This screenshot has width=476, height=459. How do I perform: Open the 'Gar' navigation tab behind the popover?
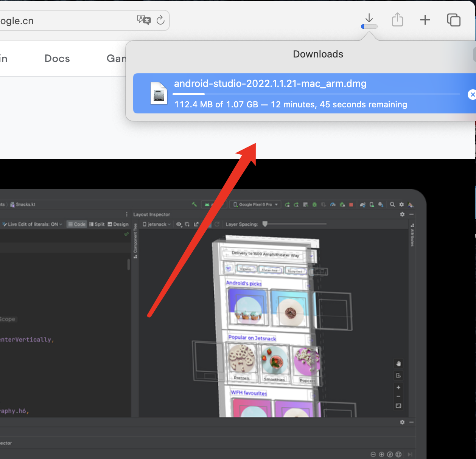tap(116, 59)
